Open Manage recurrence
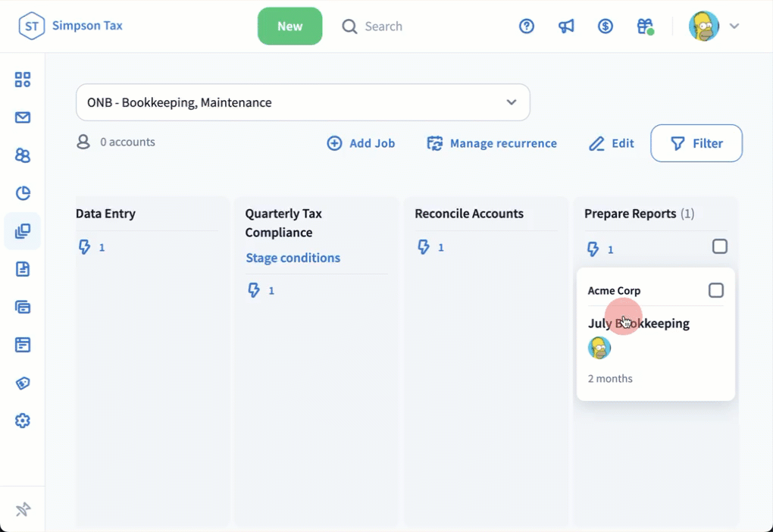773x532 pixels. click(492, 143)
